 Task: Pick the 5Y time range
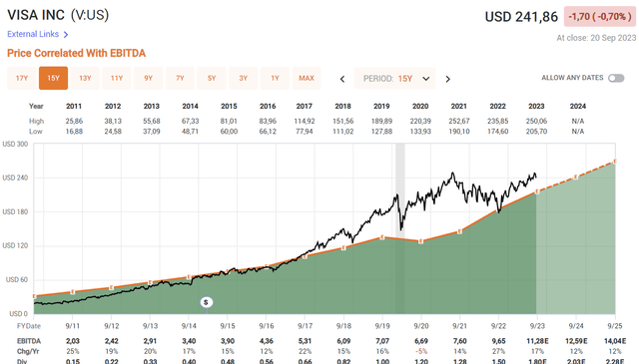click(212, 78)
